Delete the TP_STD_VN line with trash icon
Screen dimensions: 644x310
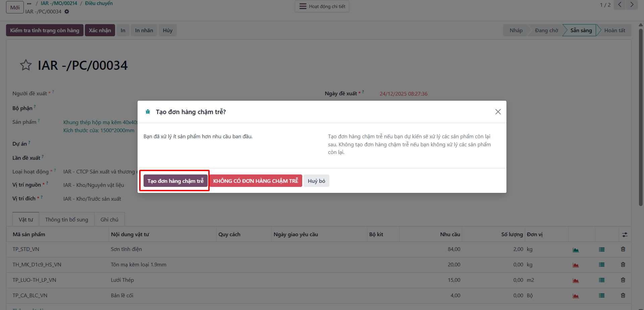click(x=623, y=249)
